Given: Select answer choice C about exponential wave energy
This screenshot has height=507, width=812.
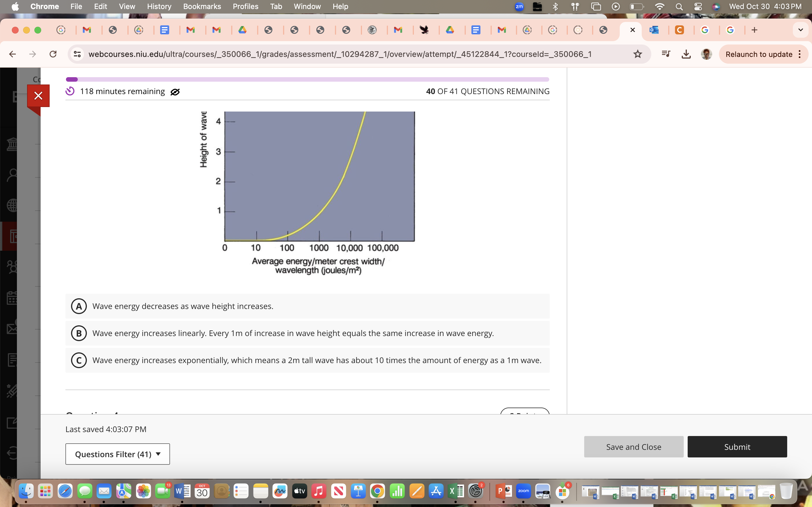Looking at the screenshot, I should click(79, 360).
